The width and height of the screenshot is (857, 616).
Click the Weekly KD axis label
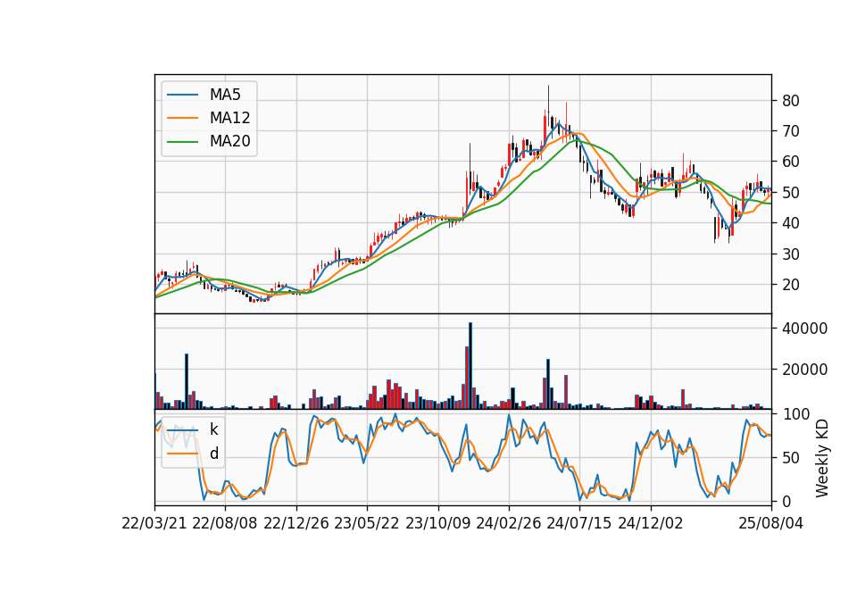pos(822,458)
